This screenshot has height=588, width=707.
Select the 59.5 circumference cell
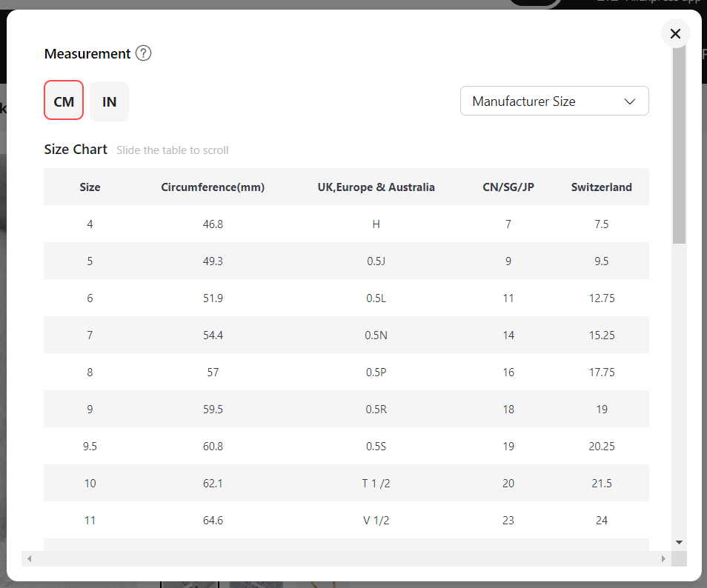213,409
